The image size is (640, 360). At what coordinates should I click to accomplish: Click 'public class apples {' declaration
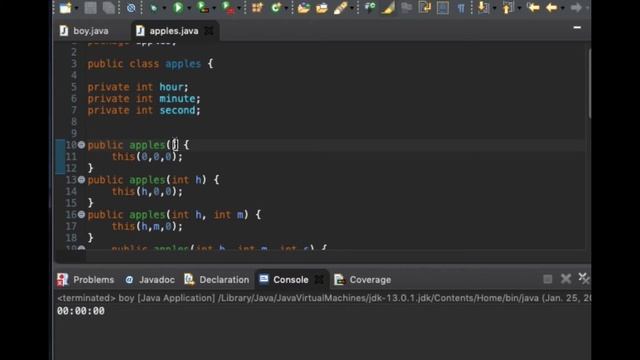150,64
